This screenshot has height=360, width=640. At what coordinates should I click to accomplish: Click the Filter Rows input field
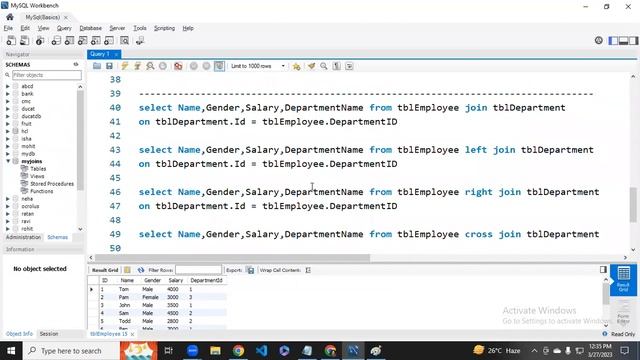198,270
